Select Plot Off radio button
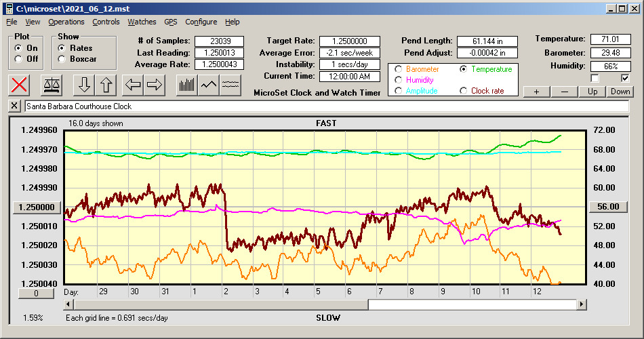The height and width of the screenshot is (339, 644). coord(18,59)
